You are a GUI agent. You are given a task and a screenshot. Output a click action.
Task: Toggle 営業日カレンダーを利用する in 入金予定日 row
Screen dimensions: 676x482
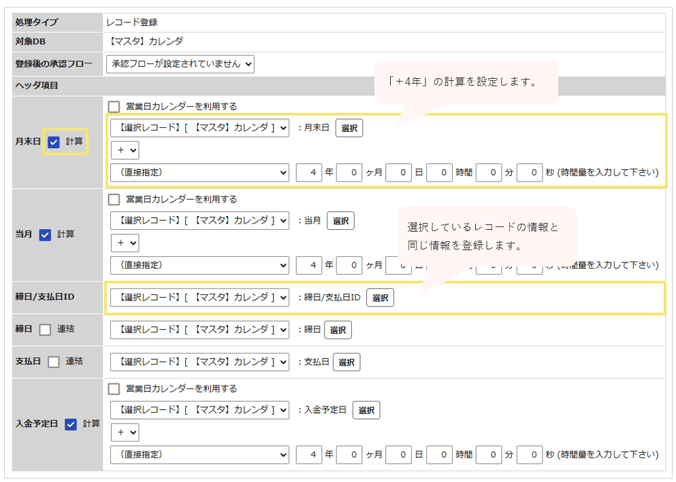click(x=114, y=389)
